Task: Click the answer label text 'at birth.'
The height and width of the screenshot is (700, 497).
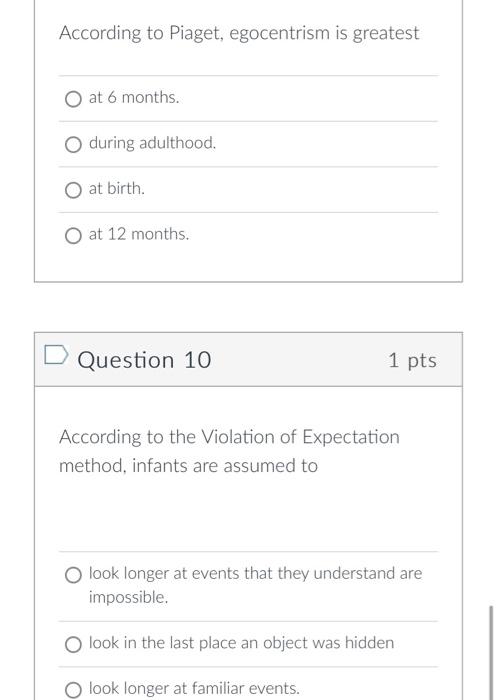Action: coord(117,188)
